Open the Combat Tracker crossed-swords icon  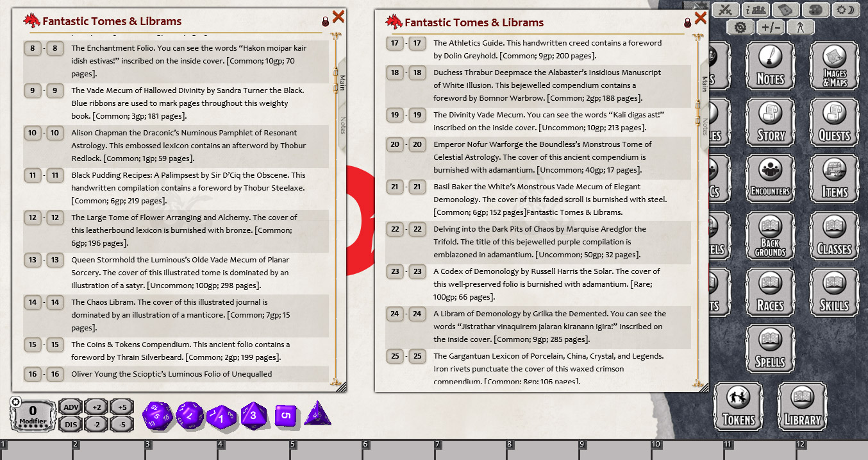[726, 10]
